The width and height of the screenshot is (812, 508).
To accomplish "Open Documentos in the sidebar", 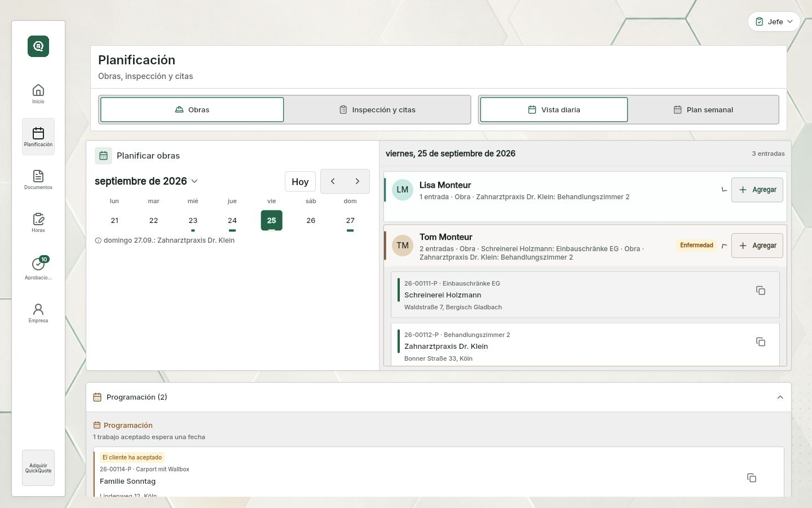I will point(38,179).
